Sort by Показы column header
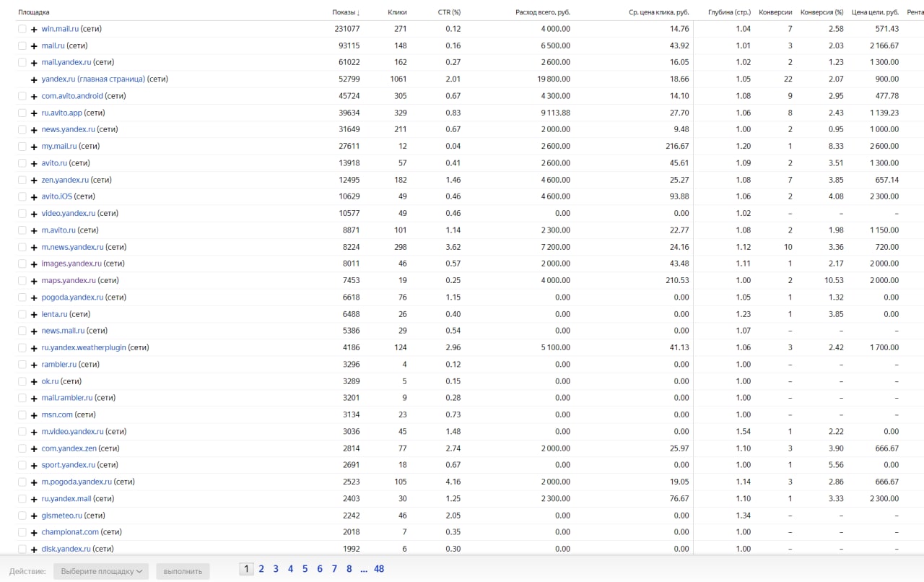The image size is (924, 582). click(x=346, y=12)
